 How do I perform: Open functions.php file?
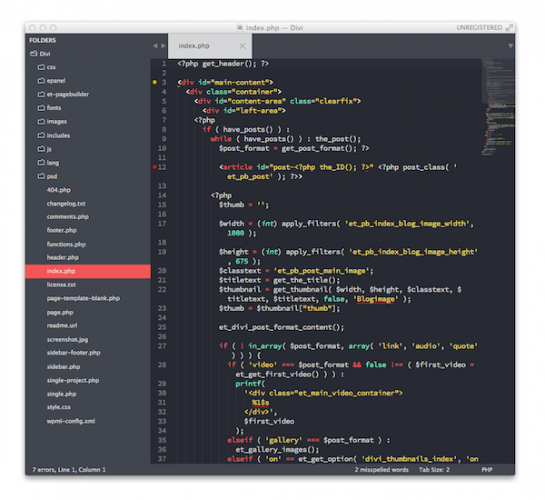66,244
